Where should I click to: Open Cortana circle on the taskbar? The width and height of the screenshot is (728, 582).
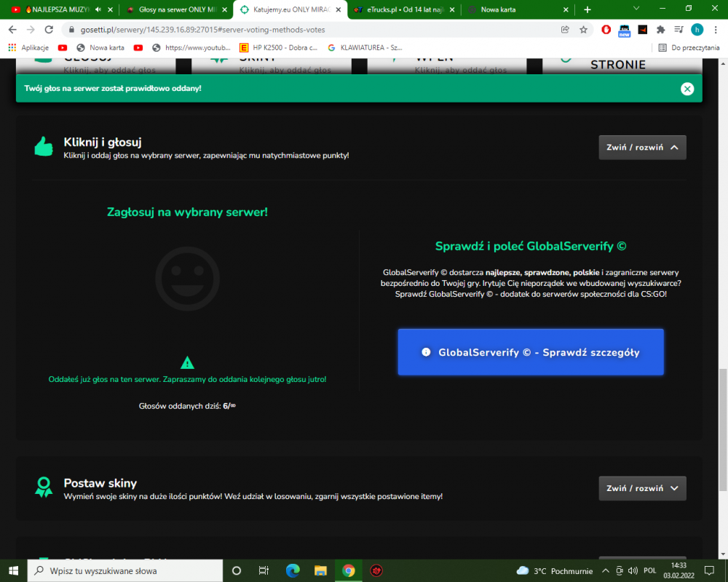(x=237, y=570)
